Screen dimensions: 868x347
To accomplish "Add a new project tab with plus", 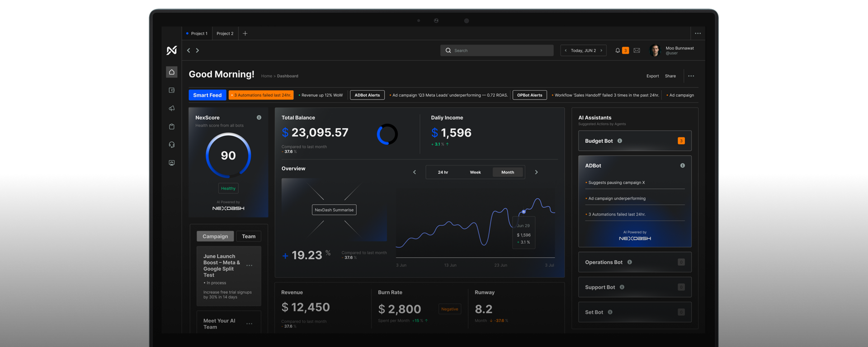I will pyautogui.click(x=245, y=33).
